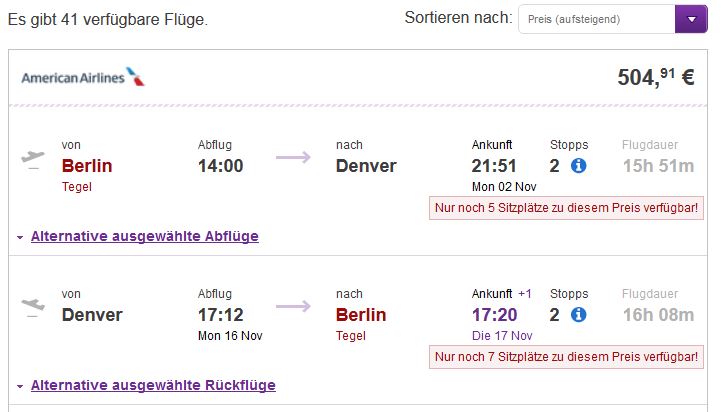Click the arrow between Denver and Berlin

tap(293, 307)
